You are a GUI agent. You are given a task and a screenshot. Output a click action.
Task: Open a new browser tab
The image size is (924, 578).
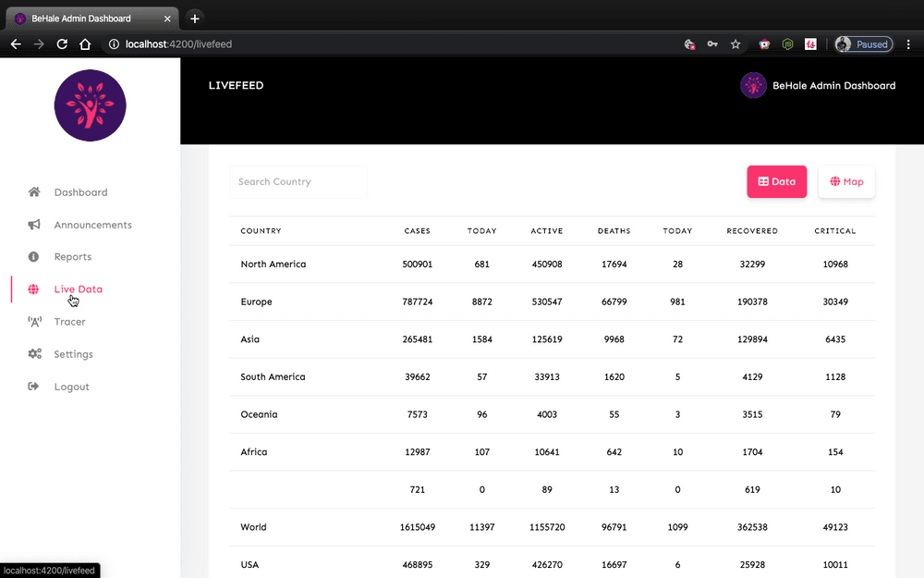[x=195, y=18]
